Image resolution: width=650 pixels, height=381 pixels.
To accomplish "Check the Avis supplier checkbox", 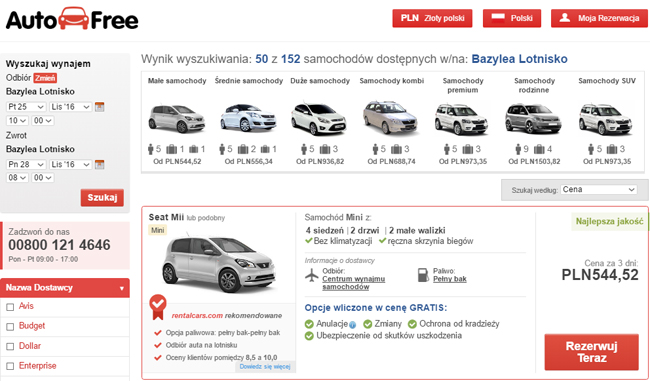I will point(10,307).
